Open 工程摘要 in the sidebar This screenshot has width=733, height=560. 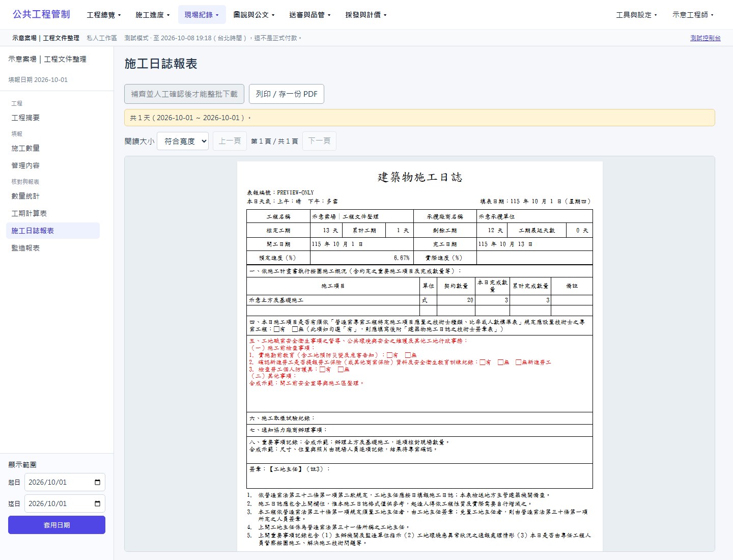(53, 118)
